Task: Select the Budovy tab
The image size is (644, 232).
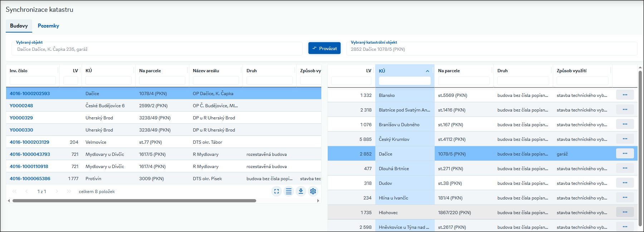Action: 19,26
